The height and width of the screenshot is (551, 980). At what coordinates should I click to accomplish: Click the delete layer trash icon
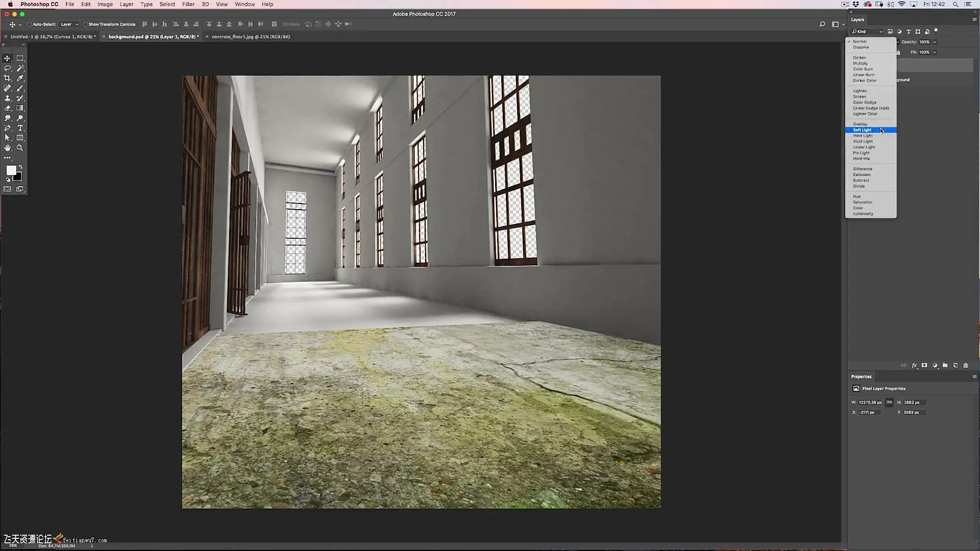tap(966, 365)
